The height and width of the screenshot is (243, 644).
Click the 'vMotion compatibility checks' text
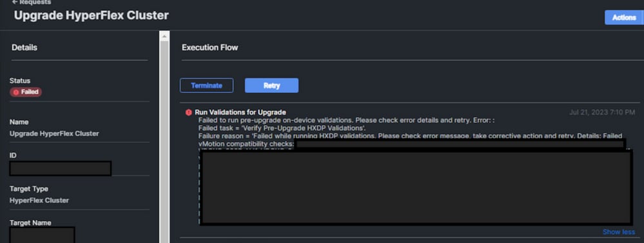pyautogui.click(x=246, y=144)
